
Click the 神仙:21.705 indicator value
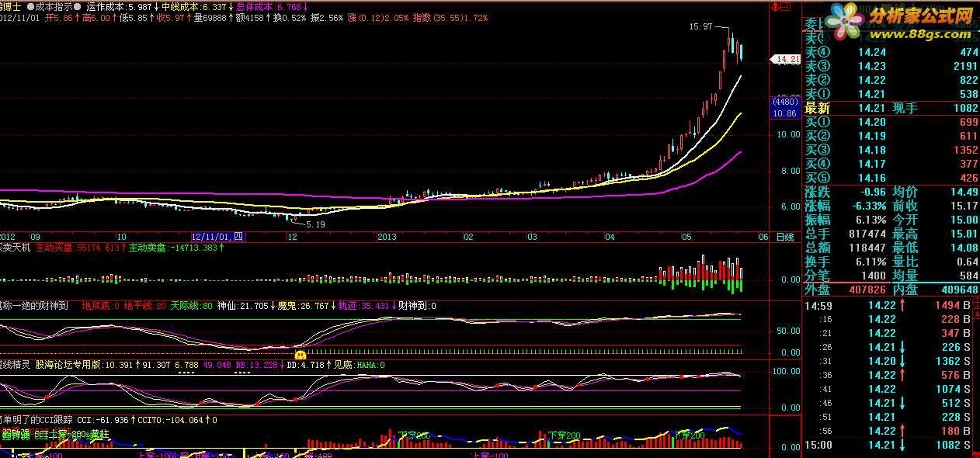(x=242, y=306)
